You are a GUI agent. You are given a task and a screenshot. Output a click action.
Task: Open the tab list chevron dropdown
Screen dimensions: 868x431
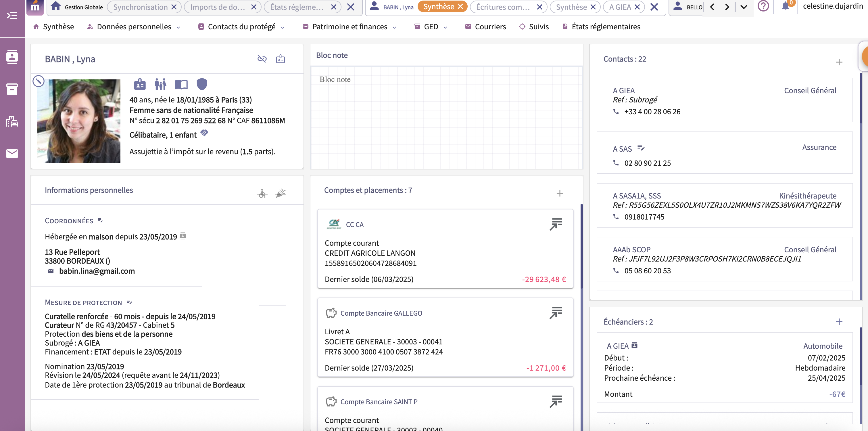pyautogui.click(x=744, y=7)
